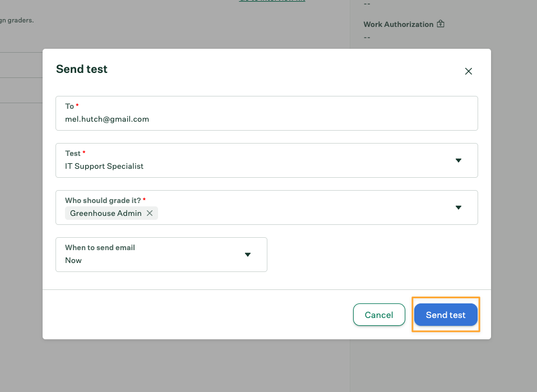
Task: Click the Work Authorization label
Action: [x=398, y=24]
